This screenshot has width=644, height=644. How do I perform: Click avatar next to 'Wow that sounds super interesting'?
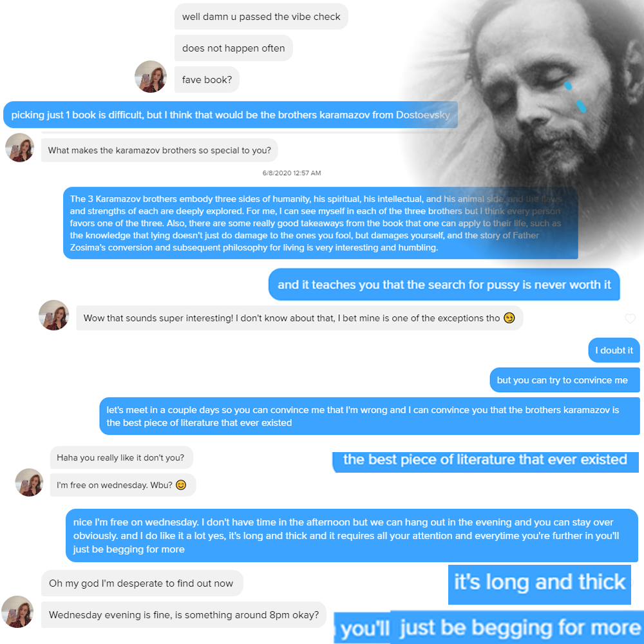[54, 315]
